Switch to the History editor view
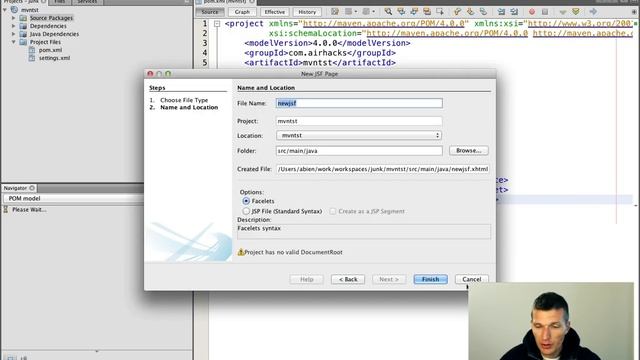The image size is (640, 360). point(307,12)
